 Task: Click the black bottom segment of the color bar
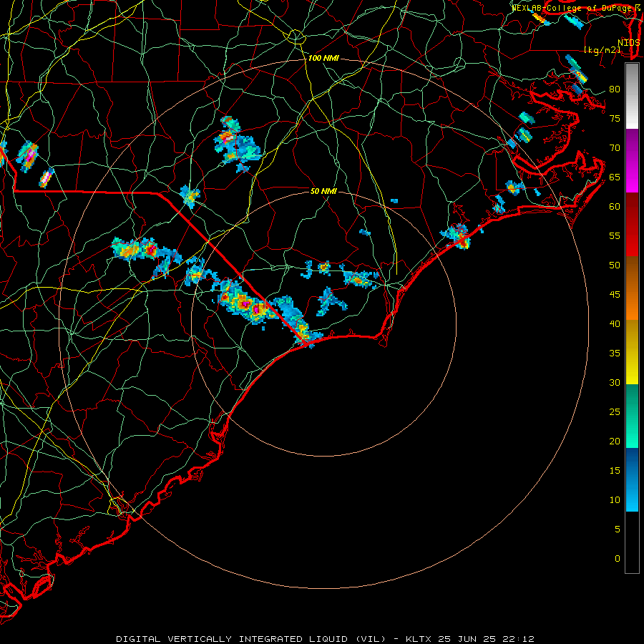[632, 542]
